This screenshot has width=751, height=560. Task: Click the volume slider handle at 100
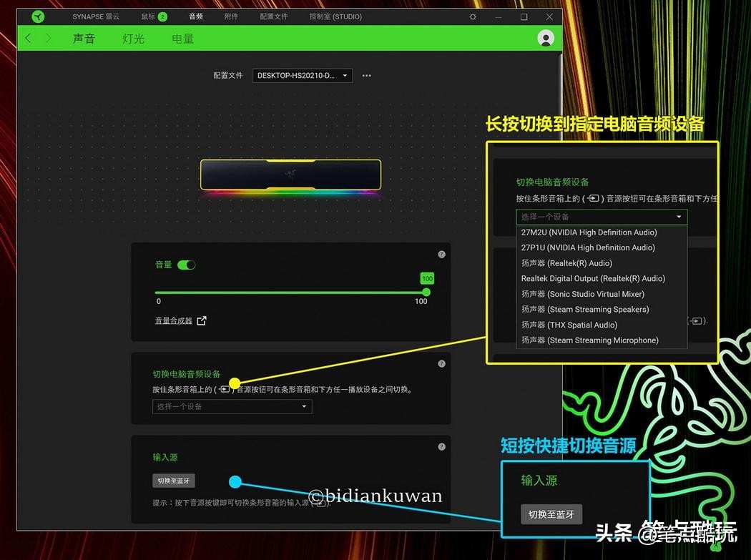[426, 292]
